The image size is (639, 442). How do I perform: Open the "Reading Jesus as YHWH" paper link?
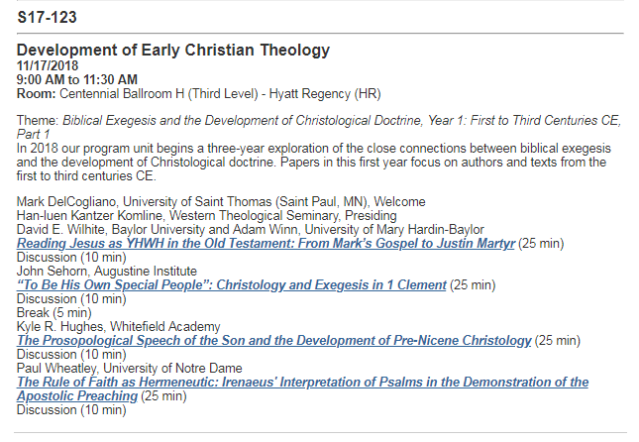266,243
